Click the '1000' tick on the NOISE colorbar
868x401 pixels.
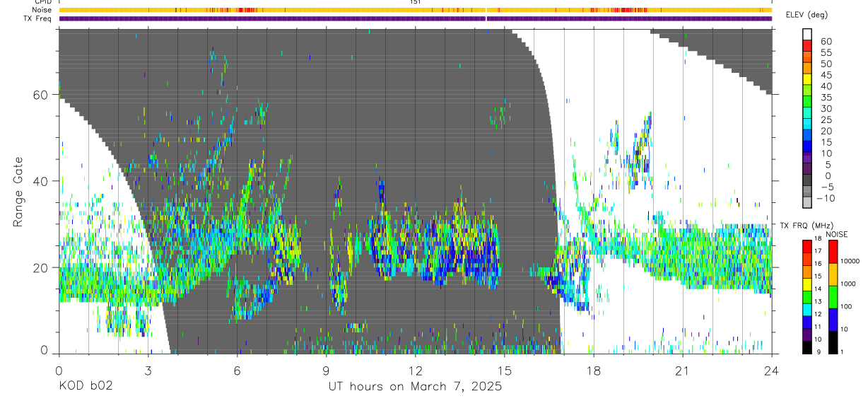click(x=848, y=284)
